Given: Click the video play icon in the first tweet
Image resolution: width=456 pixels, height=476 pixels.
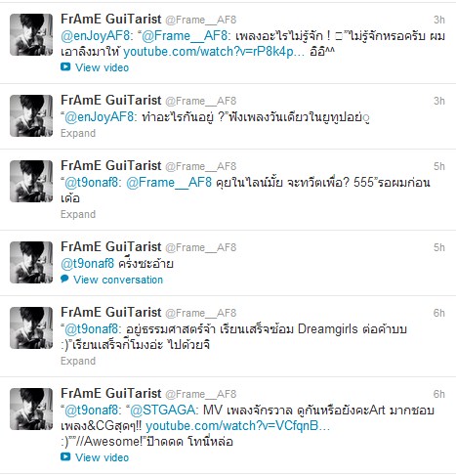Looking at the screenshot, I should coord(65,66).
